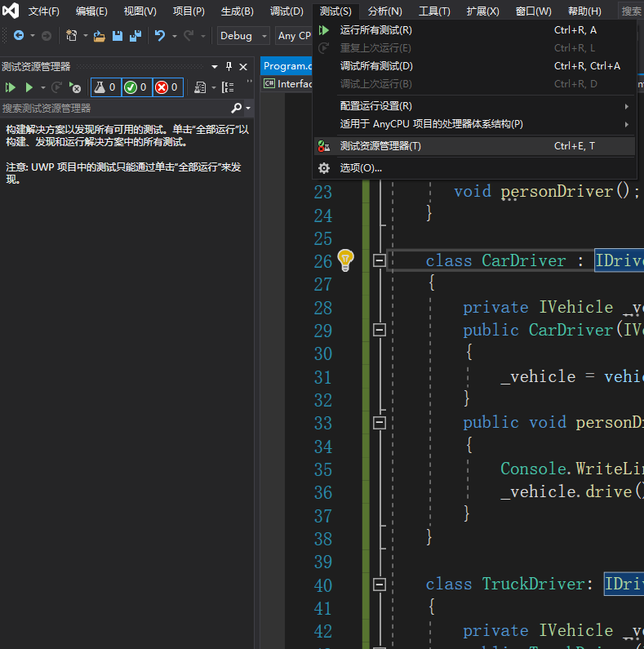Collapse the CarDriver constructor at line 29
The width and height of the screenshot is (644, 649).
(x=379, y=330)
